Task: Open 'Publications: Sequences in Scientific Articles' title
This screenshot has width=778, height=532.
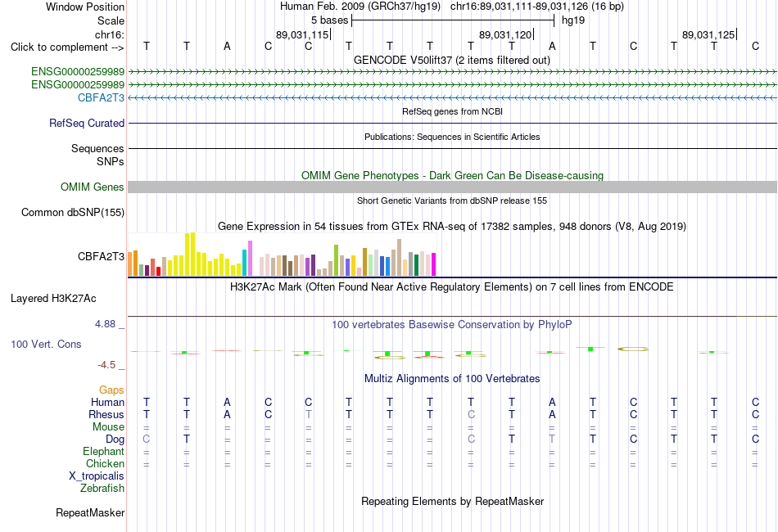Action: tap(452, 137)
